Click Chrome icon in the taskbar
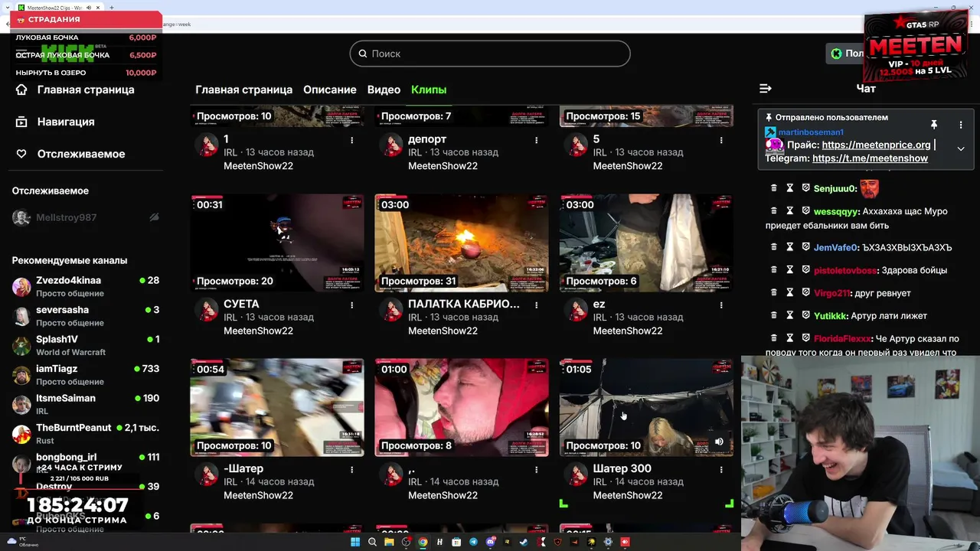The width and height of the screenshot is (980, 551). (x=423, y=542)
